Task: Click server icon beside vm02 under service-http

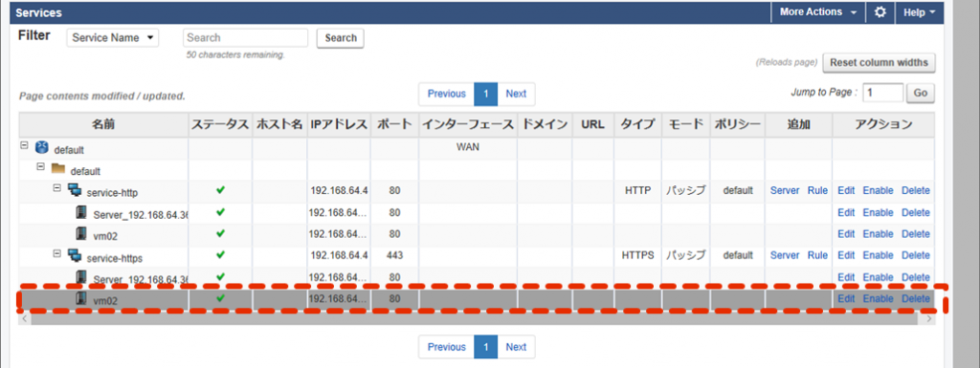Action: click(81, 234)
